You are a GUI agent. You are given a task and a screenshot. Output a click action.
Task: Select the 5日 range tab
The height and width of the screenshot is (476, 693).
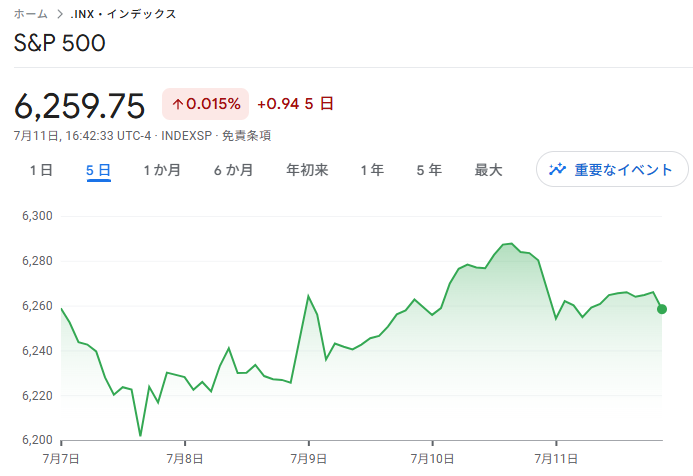pyautogui.click(x=98, y=170)
